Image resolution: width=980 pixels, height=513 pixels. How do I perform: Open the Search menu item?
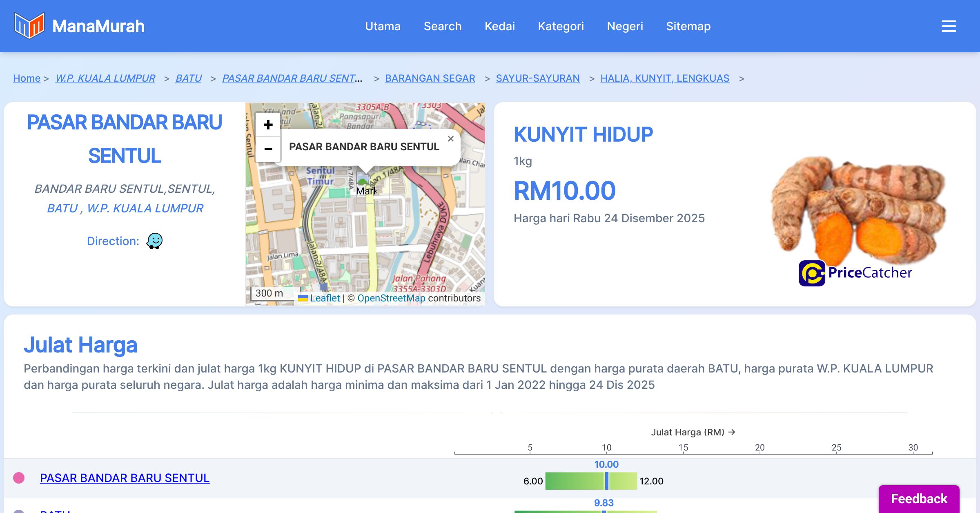point(442,26)
